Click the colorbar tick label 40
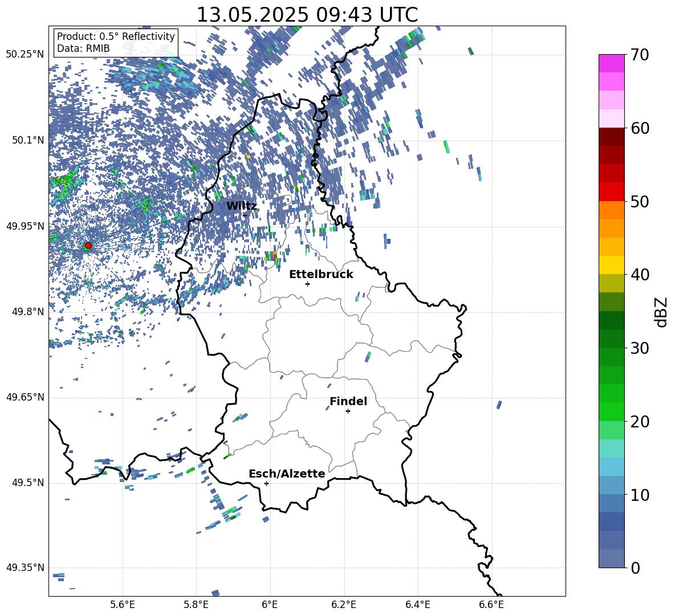The image size is (675, 616). (x=640, y=275)
